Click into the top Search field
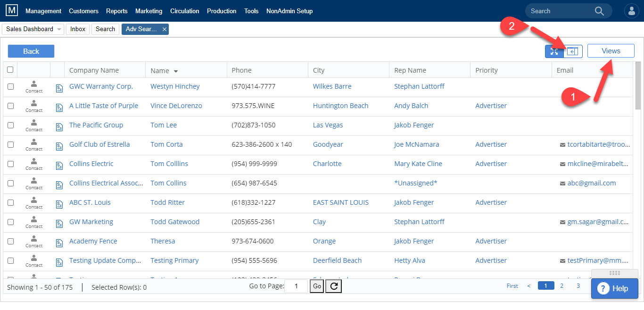 pyautogui.click(x=560, y=11)
